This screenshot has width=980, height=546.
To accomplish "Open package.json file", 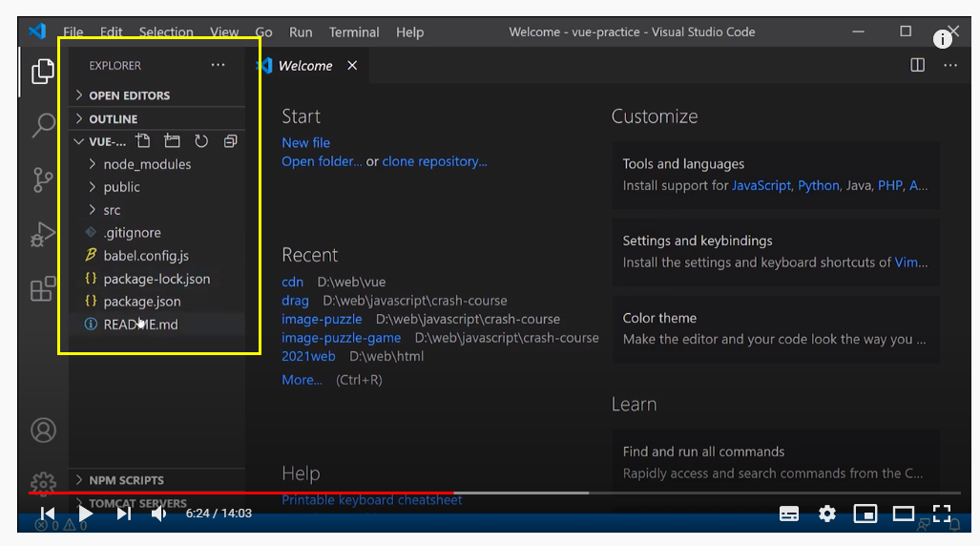I will (x=156, y=302).
